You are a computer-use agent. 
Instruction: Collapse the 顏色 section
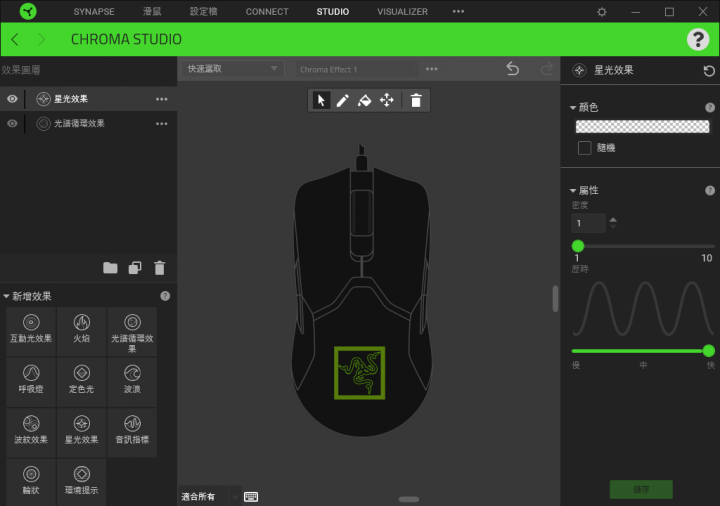(573, 108)
